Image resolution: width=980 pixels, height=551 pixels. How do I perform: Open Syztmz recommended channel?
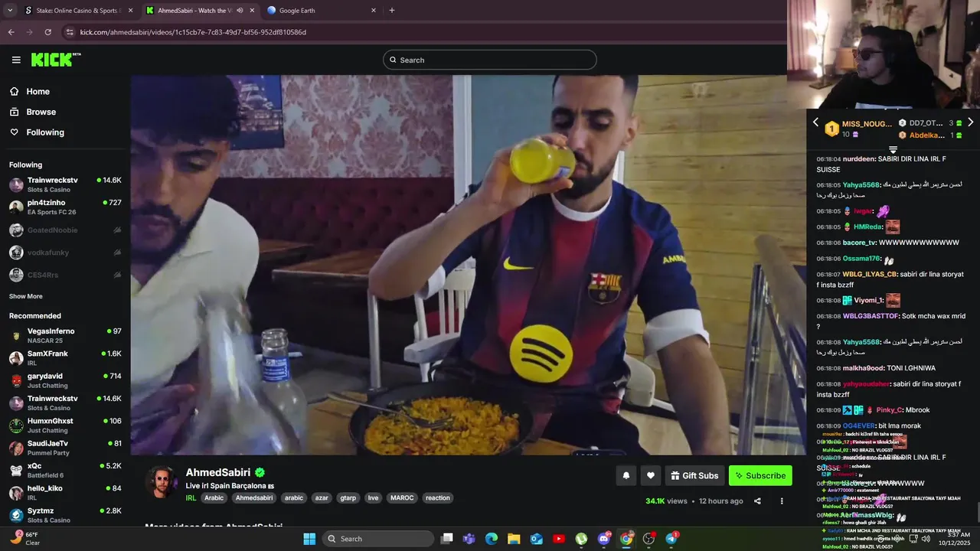(x=65, y=515)
